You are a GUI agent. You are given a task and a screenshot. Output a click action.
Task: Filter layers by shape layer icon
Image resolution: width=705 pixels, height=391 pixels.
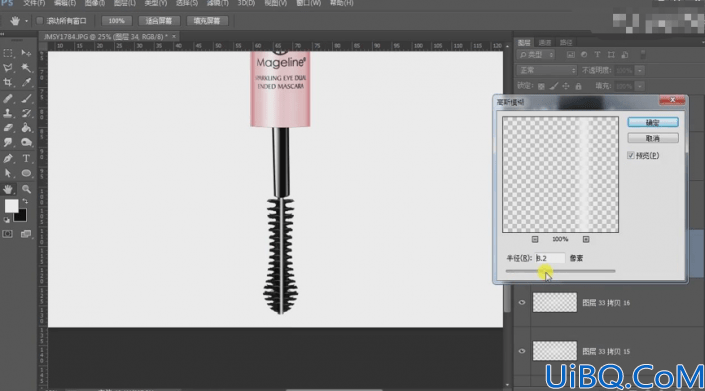tap(611, 55)
